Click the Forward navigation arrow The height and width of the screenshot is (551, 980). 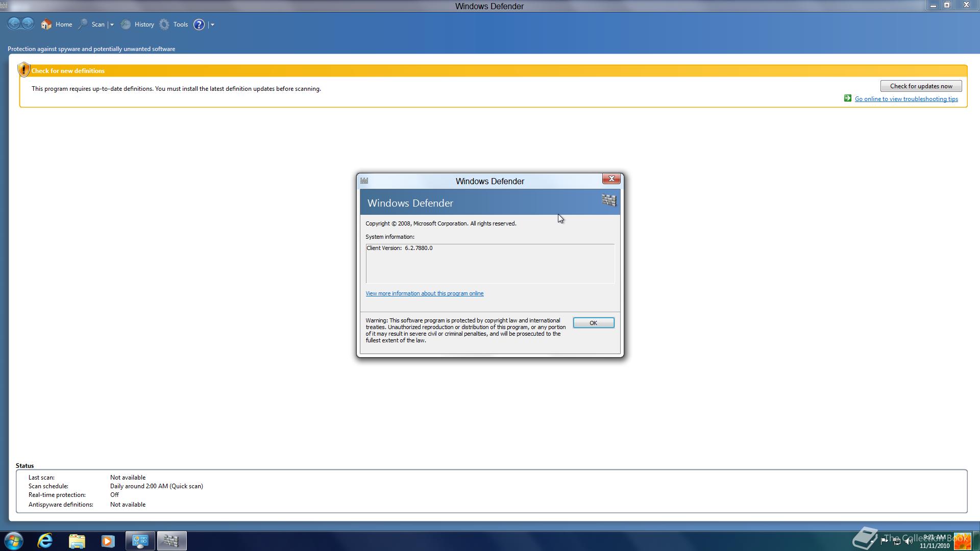pyautogui.click(x=28, y=23)
